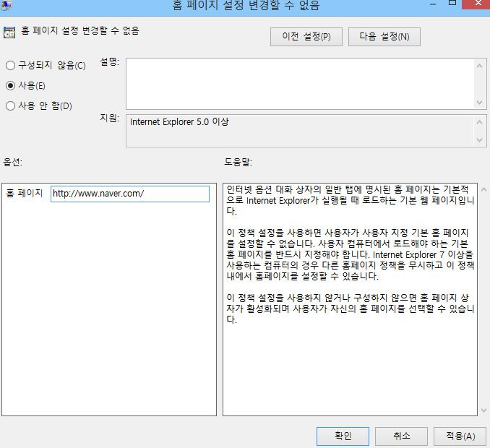Cancel using the 취소 button
Viewport: 490px width, 448px height.
(401, 436)
